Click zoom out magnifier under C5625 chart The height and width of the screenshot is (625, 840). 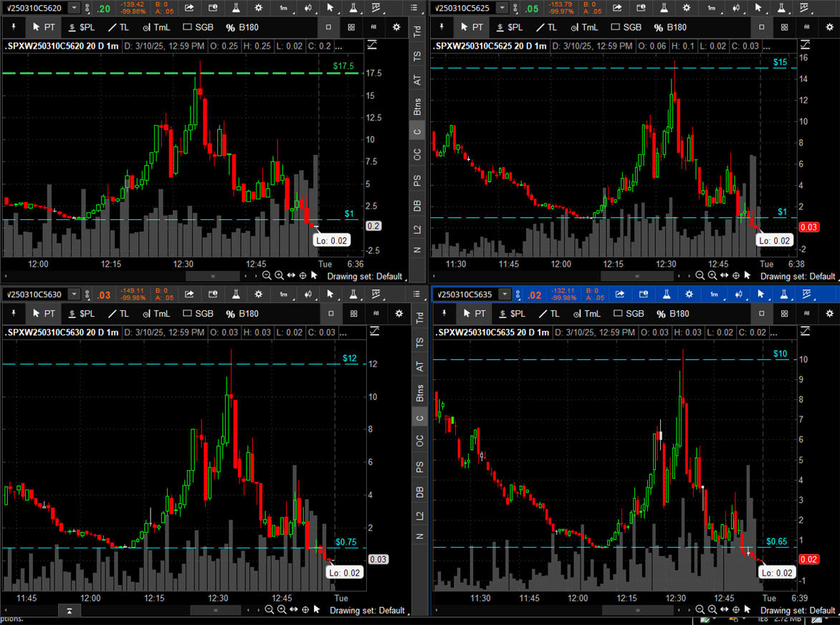[700, 275]
